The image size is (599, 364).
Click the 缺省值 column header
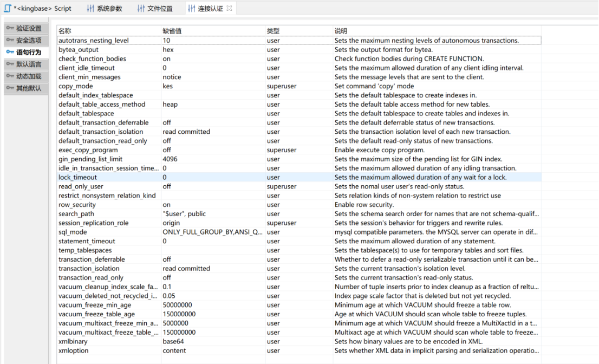(x=172, y=31)
